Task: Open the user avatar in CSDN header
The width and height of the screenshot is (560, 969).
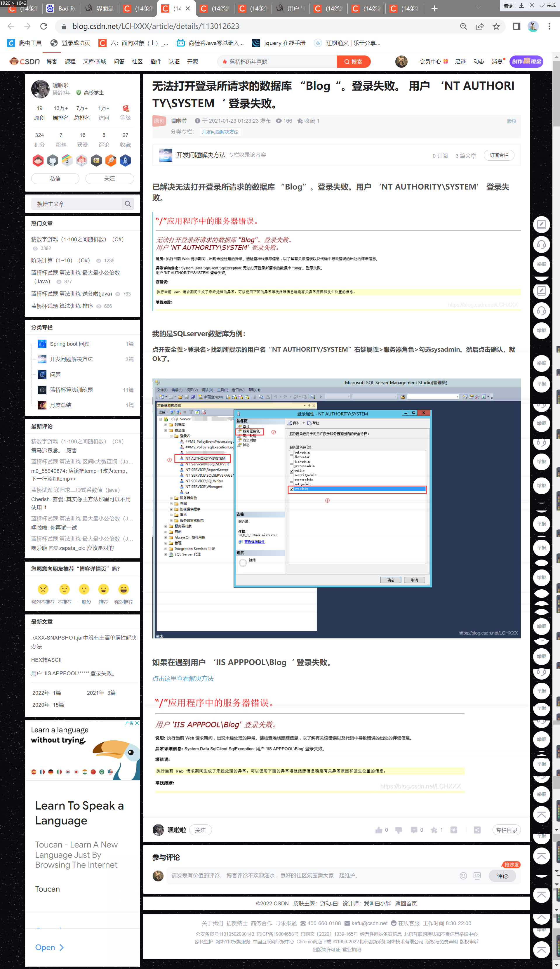Action: click(401, 62)
